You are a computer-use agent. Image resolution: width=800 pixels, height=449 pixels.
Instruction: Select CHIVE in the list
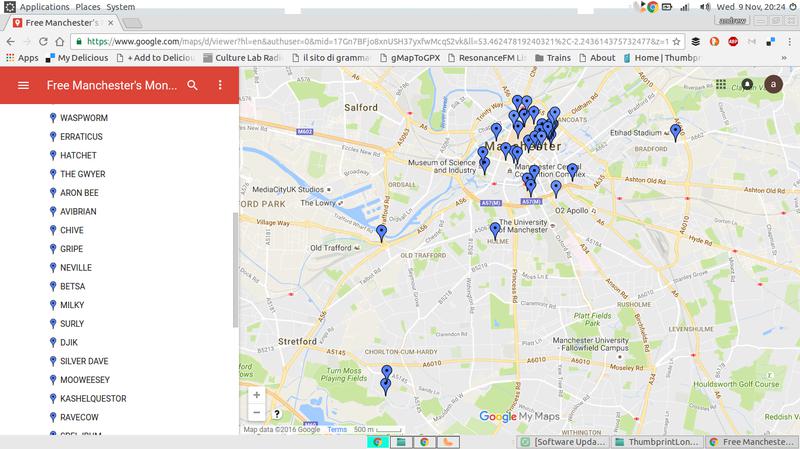(71, 230)
